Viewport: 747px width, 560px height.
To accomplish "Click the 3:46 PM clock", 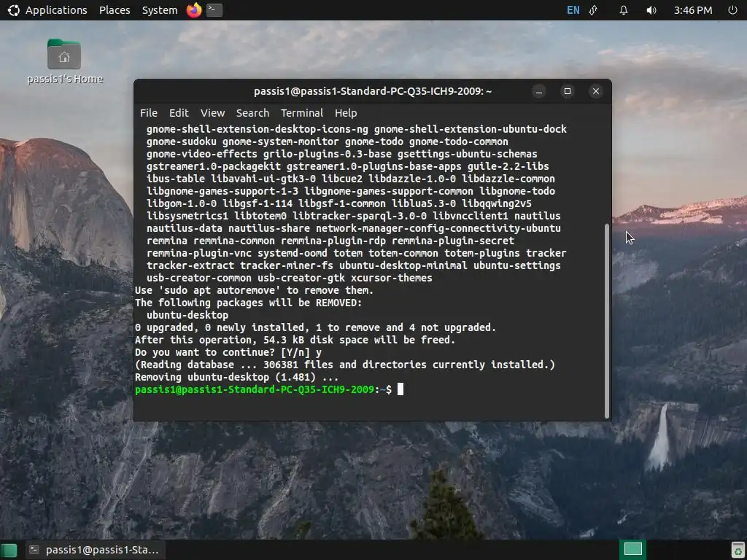I will 693,10.
